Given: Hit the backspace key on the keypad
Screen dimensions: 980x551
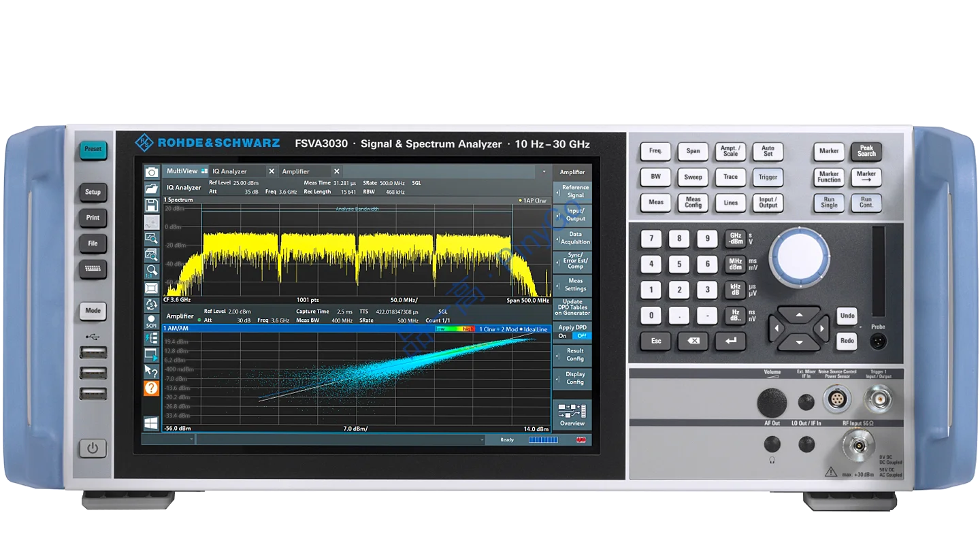Looking at the screenshot, I should click(x=693, y=341).
